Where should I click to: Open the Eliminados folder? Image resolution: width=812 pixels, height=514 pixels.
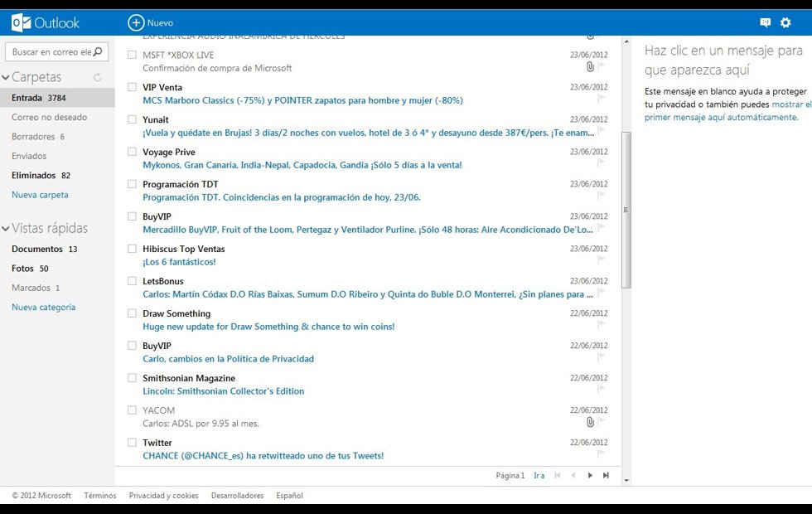click(x=34, y=176)
